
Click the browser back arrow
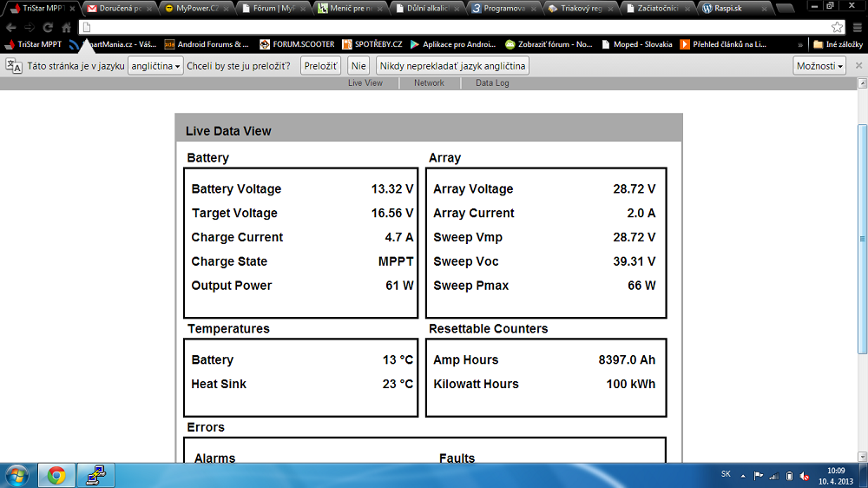tap(11, 27)
